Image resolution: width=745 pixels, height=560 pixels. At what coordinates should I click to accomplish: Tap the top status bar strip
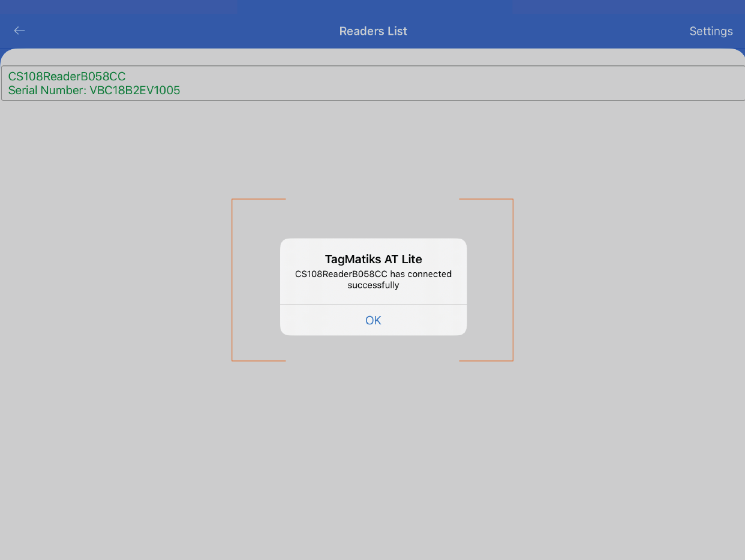372,7
